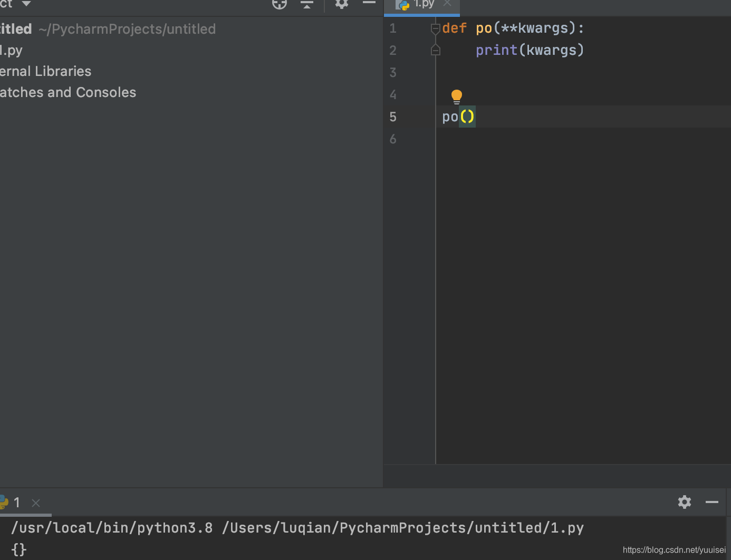Select Scratches and Consoles tree node
Image resolution: width=731 pixels, height=560 pixels.
click(x=68, y=92)
